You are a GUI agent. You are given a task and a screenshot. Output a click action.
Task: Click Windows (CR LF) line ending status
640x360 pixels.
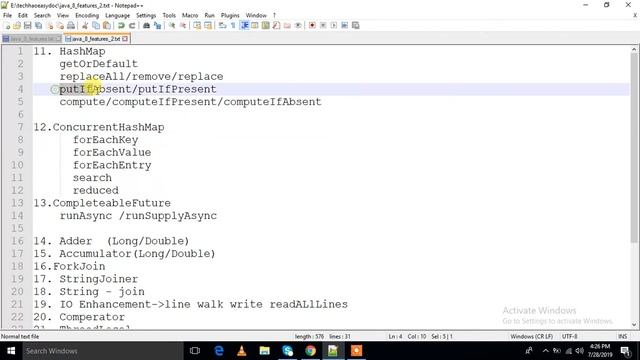[531, 336]
